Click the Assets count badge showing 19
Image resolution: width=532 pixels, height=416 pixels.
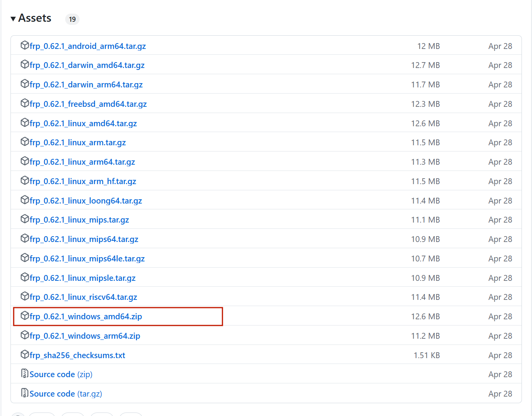coord(72,19)
